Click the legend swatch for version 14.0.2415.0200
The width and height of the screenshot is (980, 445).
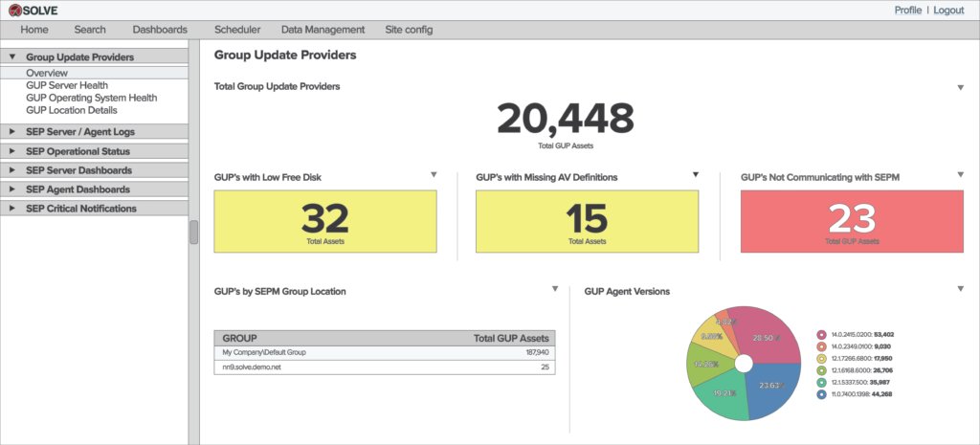(821, 335)
